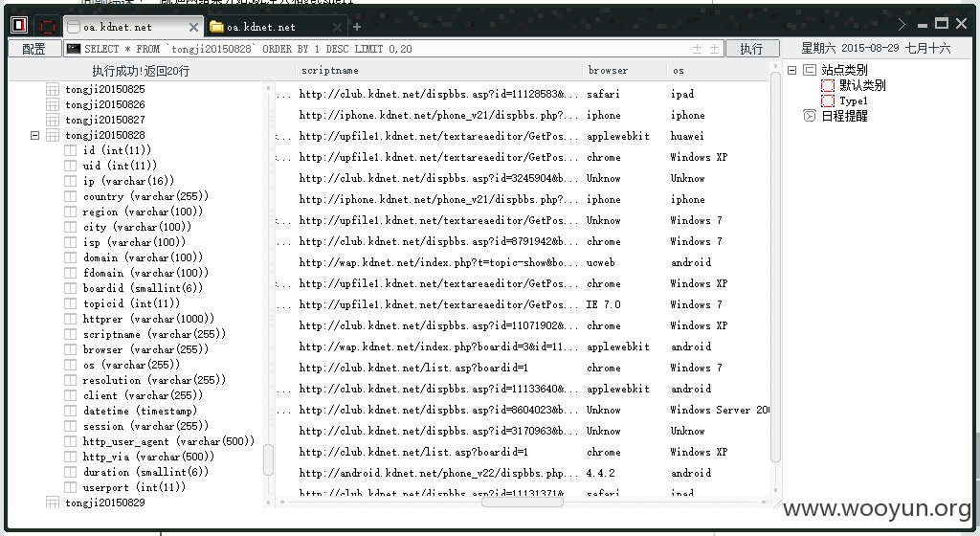Select table tongji20150829
Image resolution: width=980 pixels, height=536 pixels.
tap(105, 502)
